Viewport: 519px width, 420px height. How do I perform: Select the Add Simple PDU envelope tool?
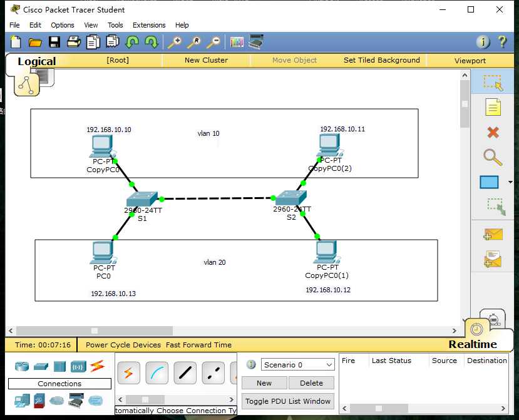click(x=493, y=234)
